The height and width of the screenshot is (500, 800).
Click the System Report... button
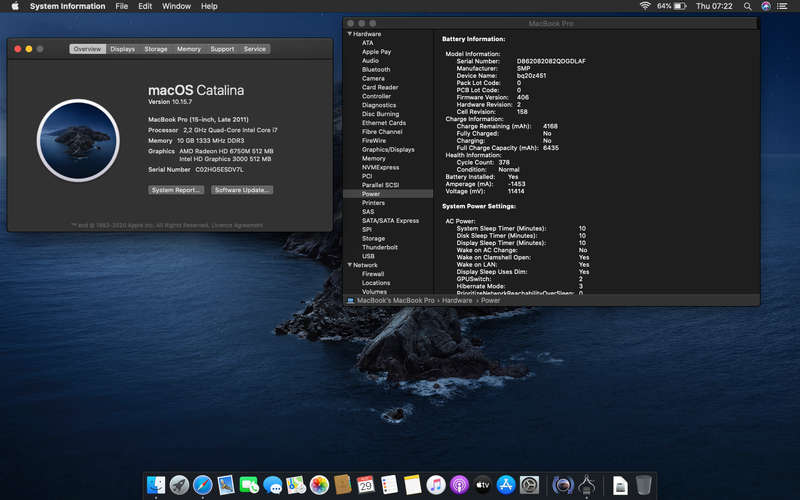coord(176,190)
